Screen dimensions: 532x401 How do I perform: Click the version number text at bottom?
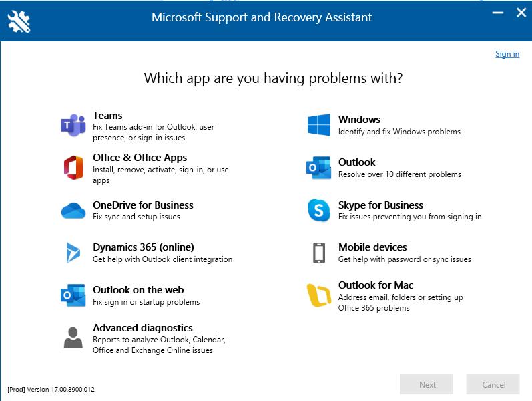coord(51,390)
